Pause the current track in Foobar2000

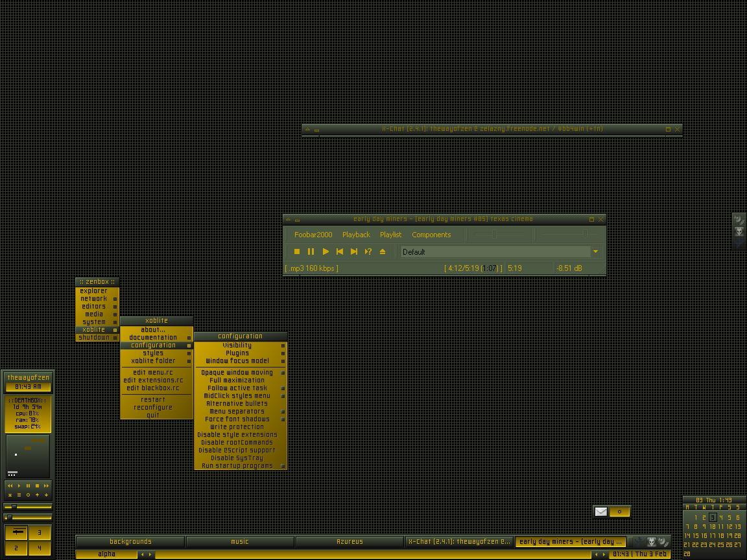pyautogui.click(x=311, y=251)
